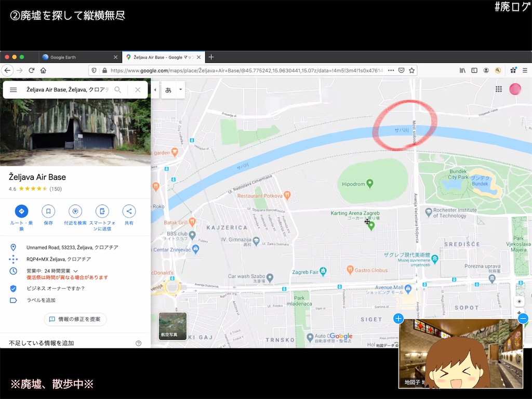This screenshot has height=399, width=532.
Task: Click the browser forward arrow
Action: coord(20,71)
